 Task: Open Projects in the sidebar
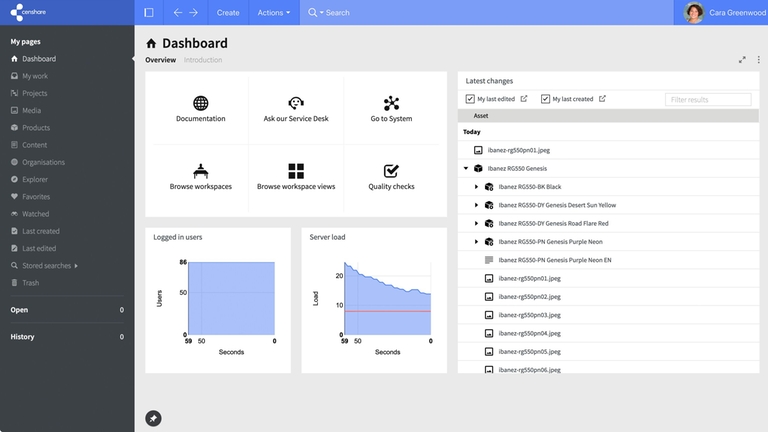point(34,93)
